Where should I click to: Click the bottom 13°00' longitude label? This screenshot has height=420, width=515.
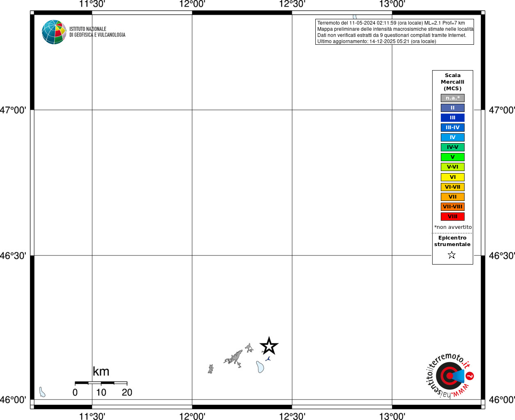(392, 416)
